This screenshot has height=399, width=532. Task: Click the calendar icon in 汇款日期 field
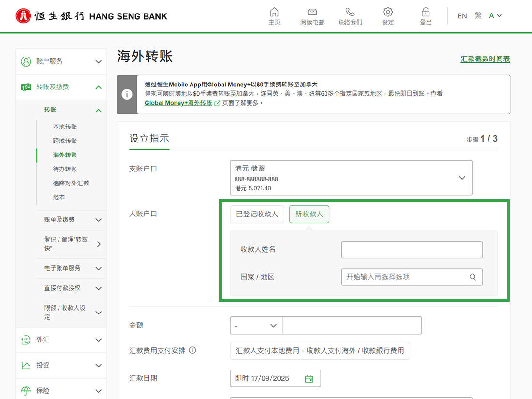pos(309,379)
